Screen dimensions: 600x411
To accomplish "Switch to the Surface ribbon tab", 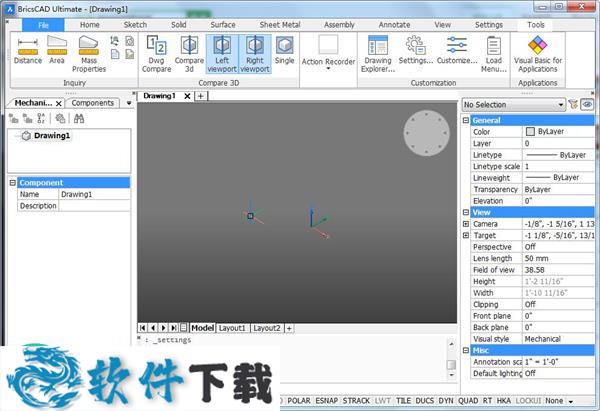I will click(x=223, y=25).
